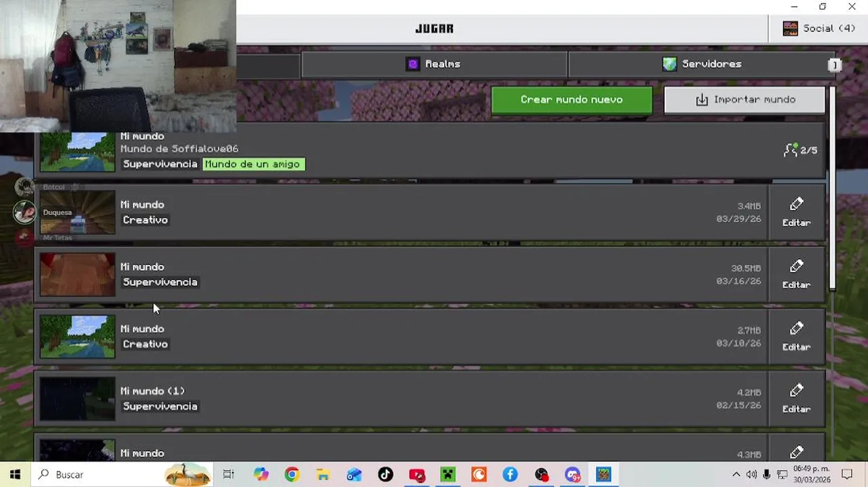Screen dimensions: 868x487
Task: Click the Social friends avatar icon
Action: (x=790, y=28)
